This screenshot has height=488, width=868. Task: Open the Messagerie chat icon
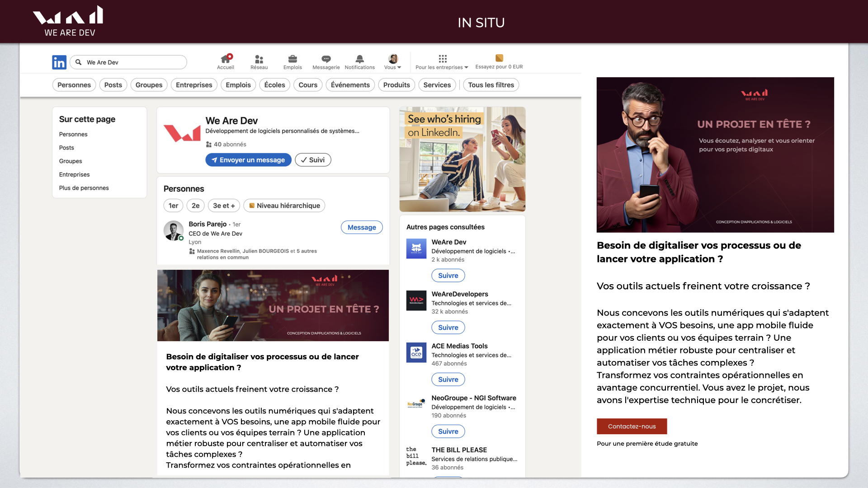point(326,59)
